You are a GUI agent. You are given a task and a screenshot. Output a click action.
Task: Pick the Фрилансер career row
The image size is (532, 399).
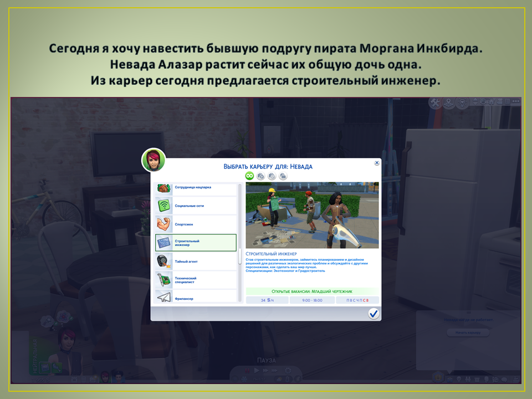click(x=196, y=296)
